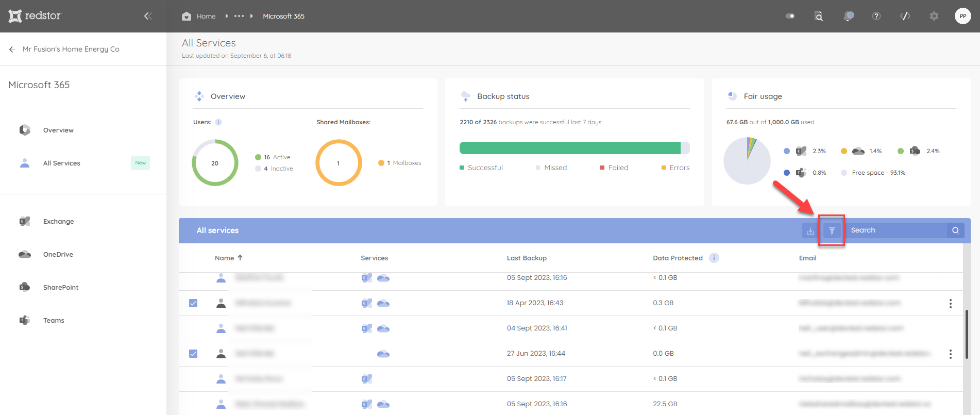Click the 22.5 GB data protected cell
The width and height of the screenshot is (980, 415).
[x=665, y=404]
